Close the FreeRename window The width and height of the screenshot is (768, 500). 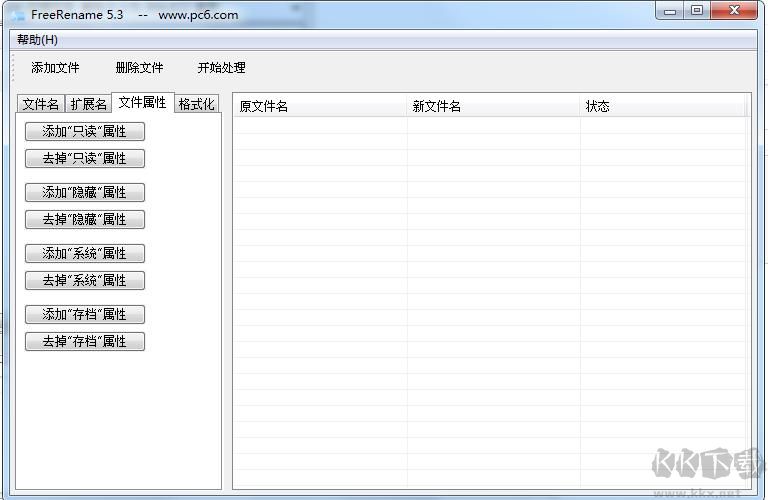[734, 11]
